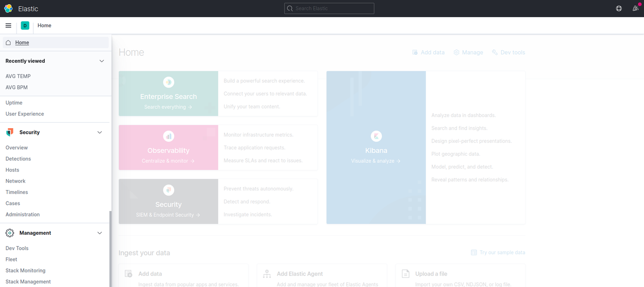The image size is (644, 287).
Task: Click the Observability card icon
Action: tap(169, 136)
